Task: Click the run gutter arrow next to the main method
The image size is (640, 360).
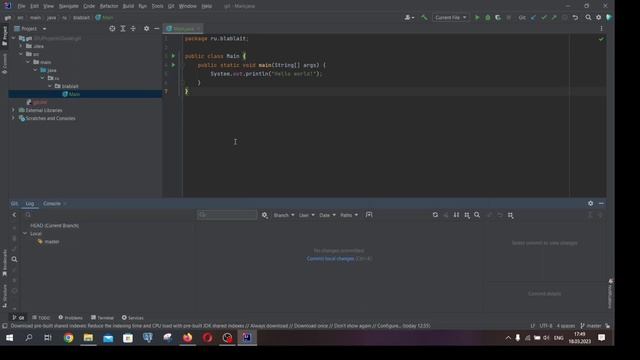Action: pos(173,65)
